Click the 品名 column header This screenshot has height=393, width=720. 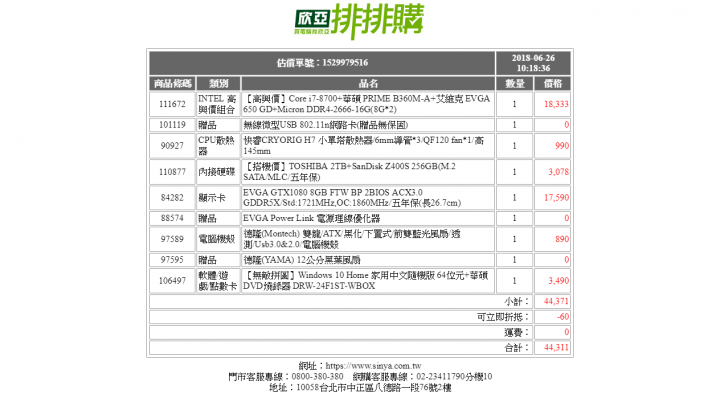click(x=368, y=84)
